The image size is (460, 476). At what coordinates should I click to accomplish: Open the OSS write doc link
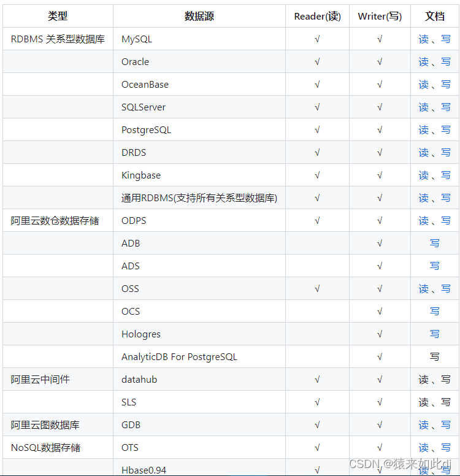click(x=446, y=289)
